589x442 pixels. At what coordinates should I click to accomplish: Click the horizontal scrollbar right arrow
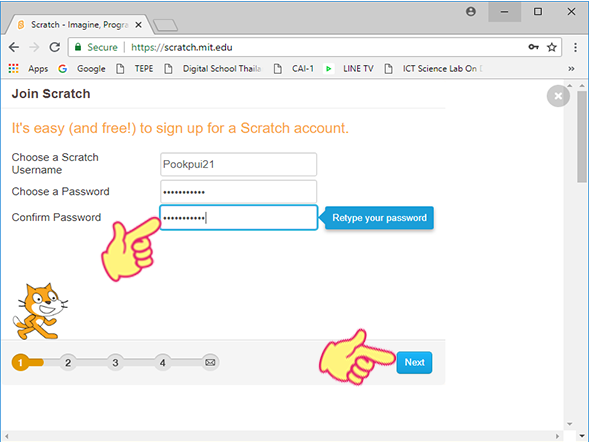[557, 436]
